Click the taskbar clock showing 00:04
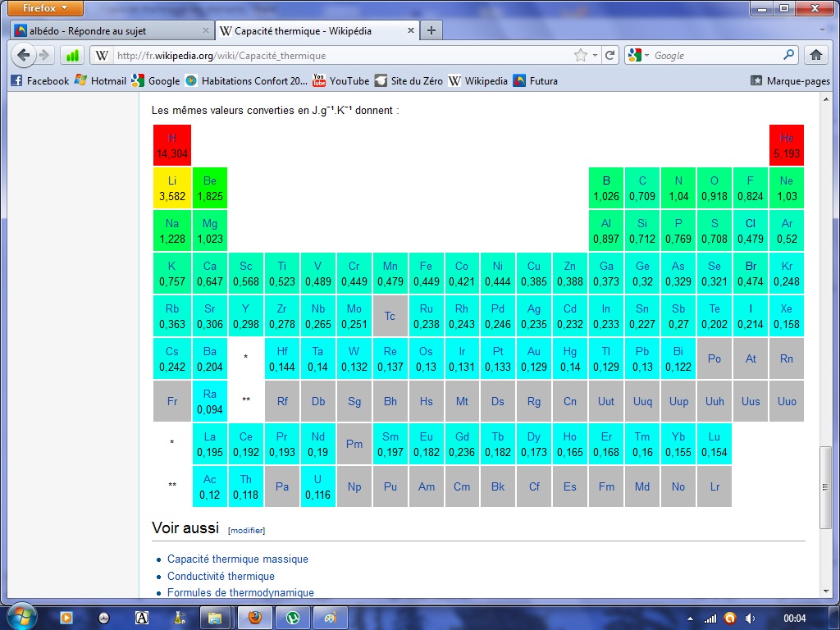 point(794,619)
